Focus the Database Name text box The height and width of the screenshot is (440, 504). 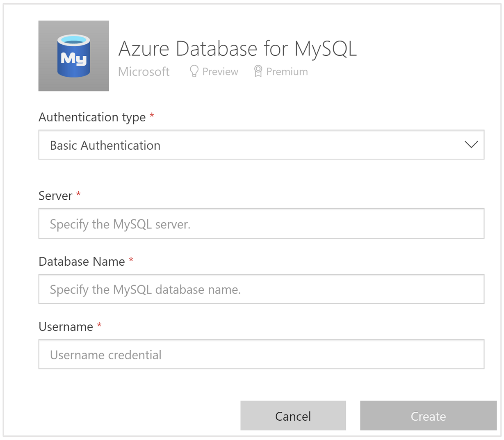tap(261, 289)
